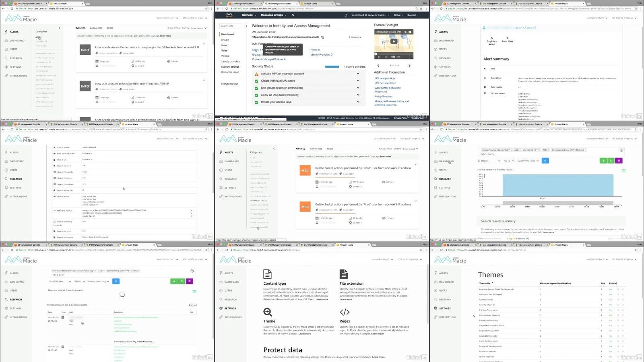644x362 pixels.
Task: Open the Services dropdown in the AWS header
Action: pyautogui.click(x=248, y=15)
